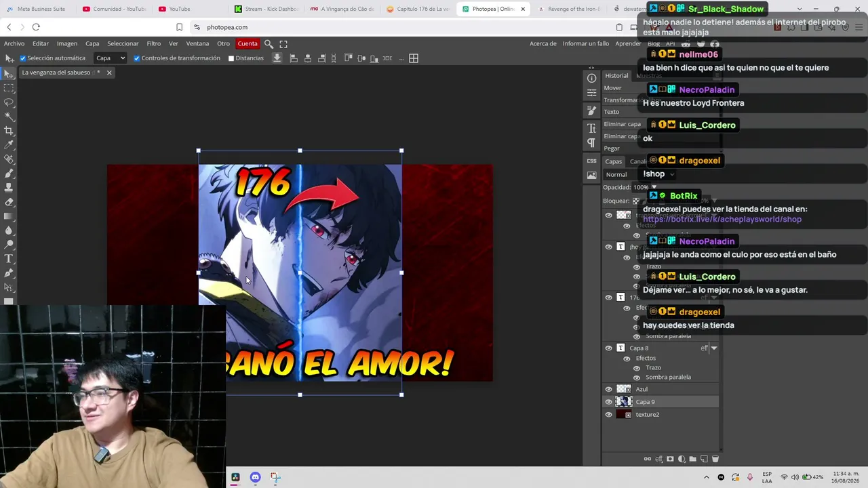
Task: Hide the Azul layer
Action: click(x=608, y=389)
